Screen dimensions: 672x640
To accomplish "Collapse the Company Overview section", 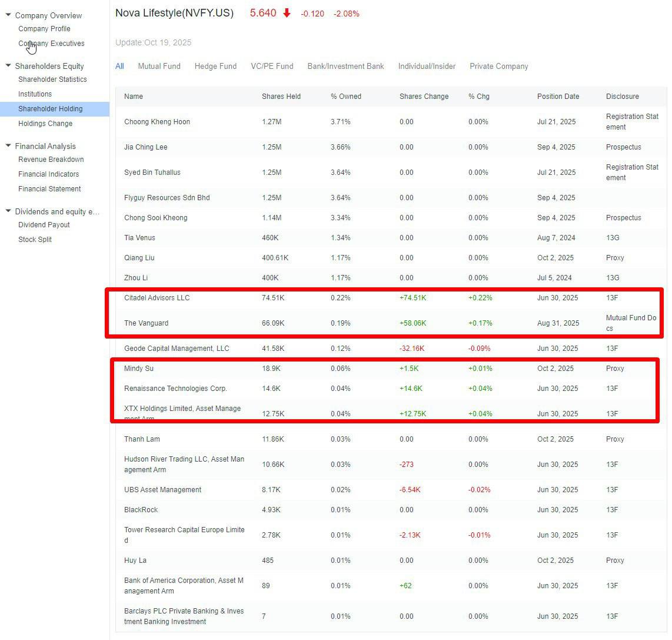I will click(8, 15).
